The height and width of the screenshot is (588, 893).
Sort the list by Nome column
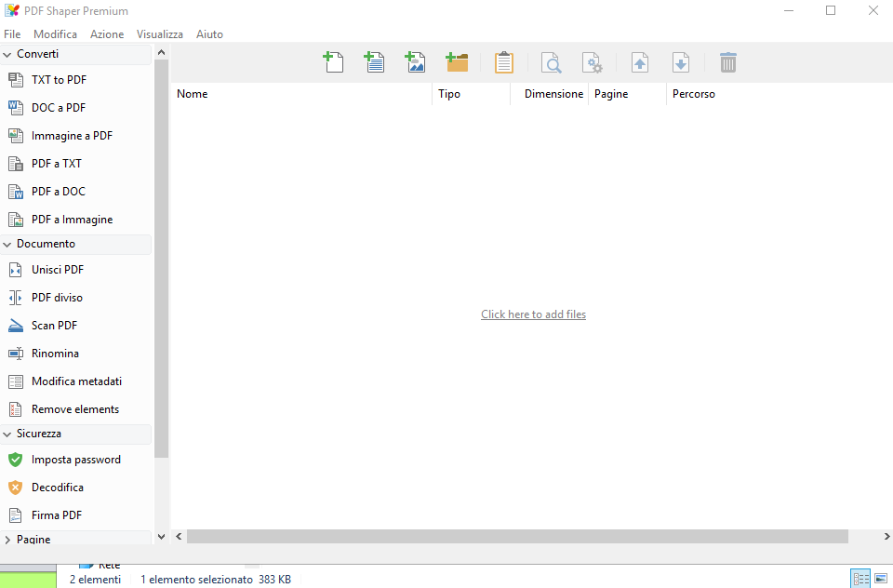coord(301,94)
